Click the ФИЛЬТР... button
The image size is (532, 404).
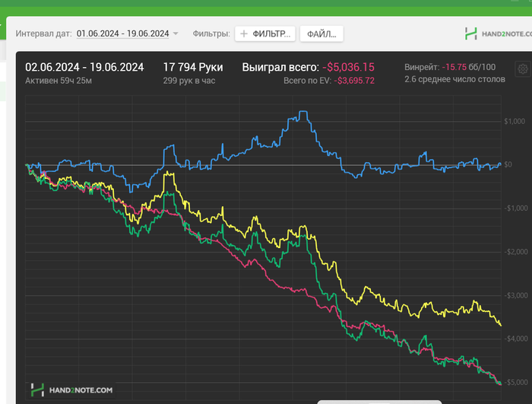click(265, 33)
